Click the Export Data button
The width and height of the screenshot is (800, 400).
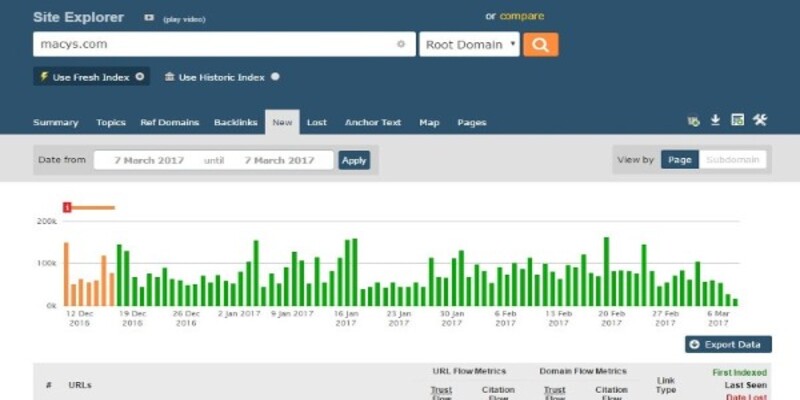pos(728,344)
